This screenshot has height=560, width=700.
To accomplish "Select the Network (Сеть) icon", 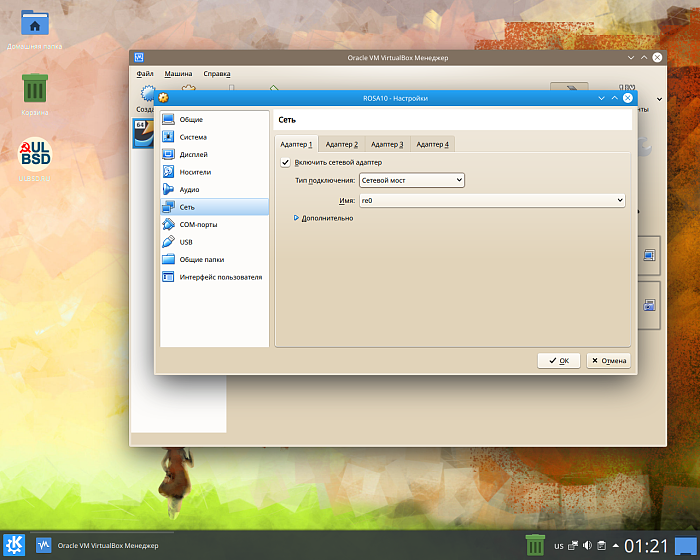I will point(168,207).
